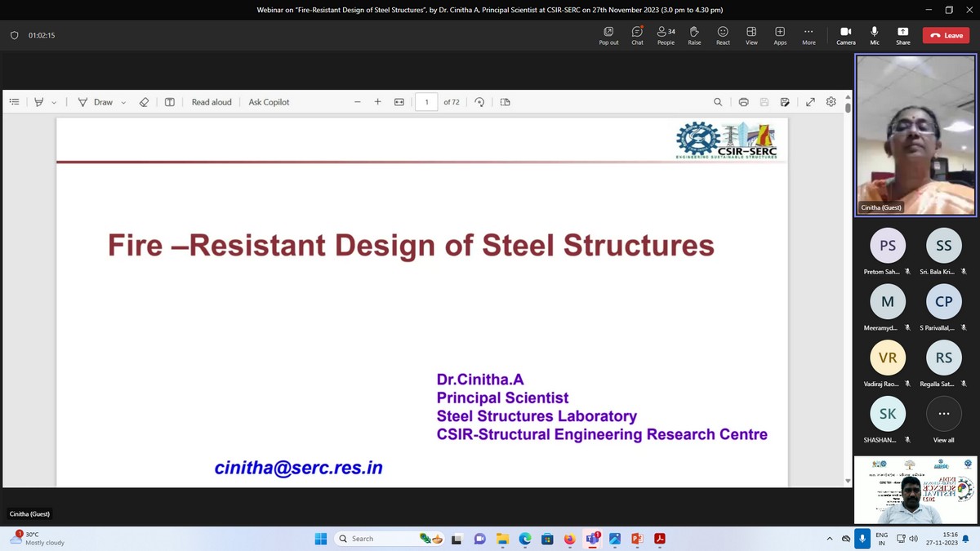980x551 pixels.
Task: Enter PDF full screen mode
Action: (810, 102)
